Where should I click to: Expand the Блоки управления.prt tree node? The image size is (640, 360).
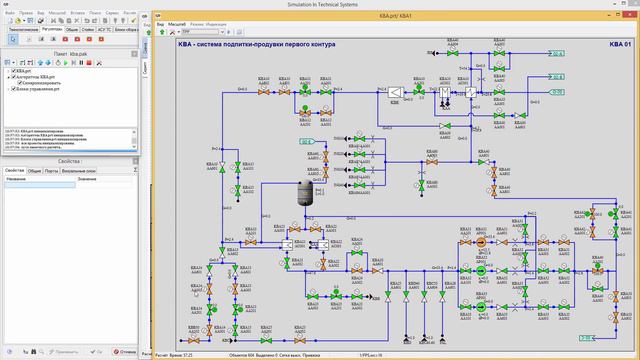tap(8, 89)
